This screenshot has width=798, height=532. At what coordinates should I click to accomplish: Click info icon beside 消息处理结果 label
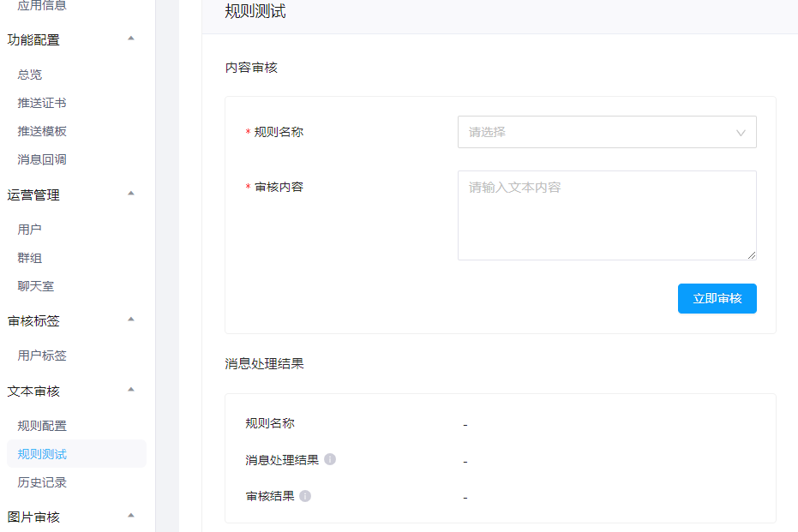pos(330,459)
